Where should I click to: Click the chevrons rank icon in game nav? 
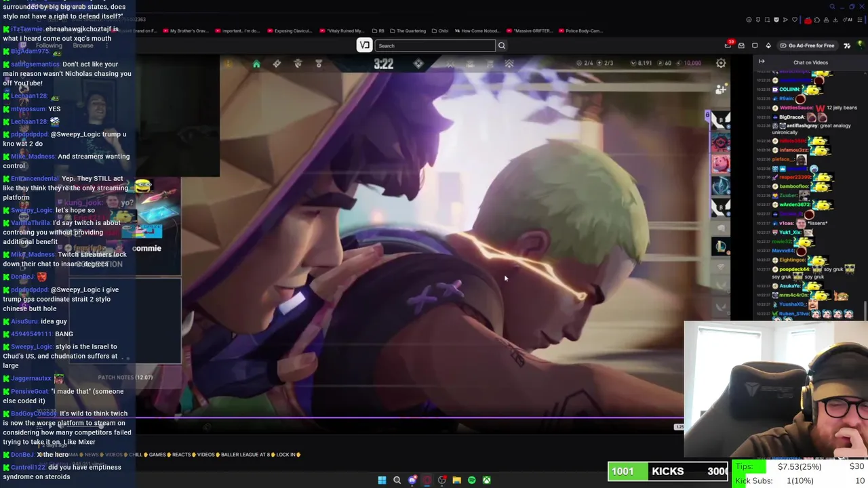pyautogui.click(x=509, y=64)
